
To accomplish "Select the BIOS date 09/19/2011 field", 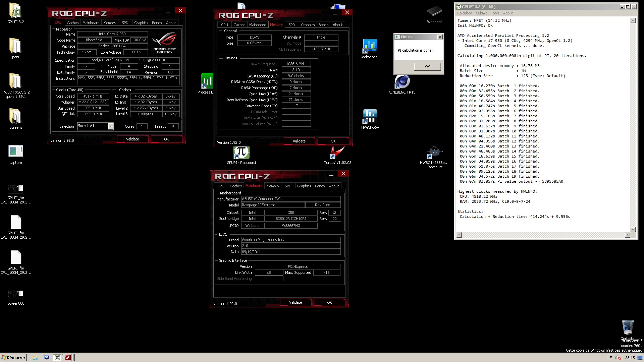I will (x=290, y=252).
